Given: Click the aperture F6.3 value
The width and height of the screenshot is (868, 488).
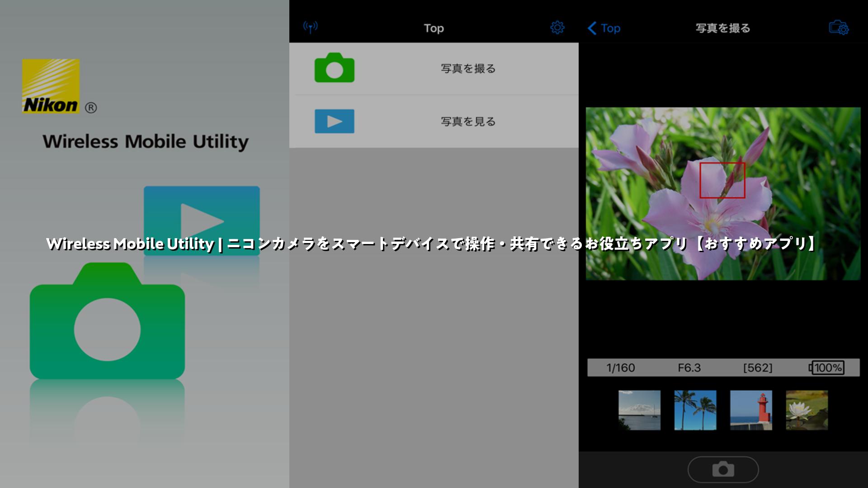Looking at the screenshot, I should click(x=689, y=368).
